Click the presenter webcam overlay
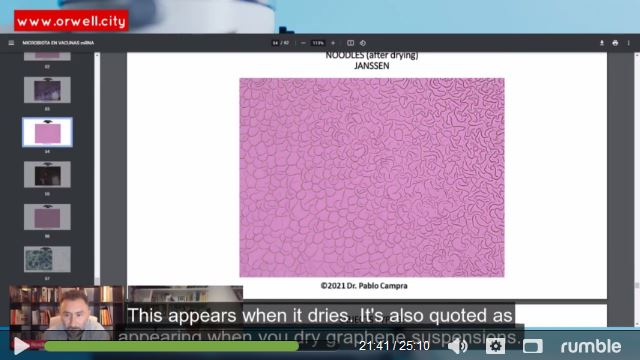Viewport: 640px width, 360px height. click(x=66, y=313)
